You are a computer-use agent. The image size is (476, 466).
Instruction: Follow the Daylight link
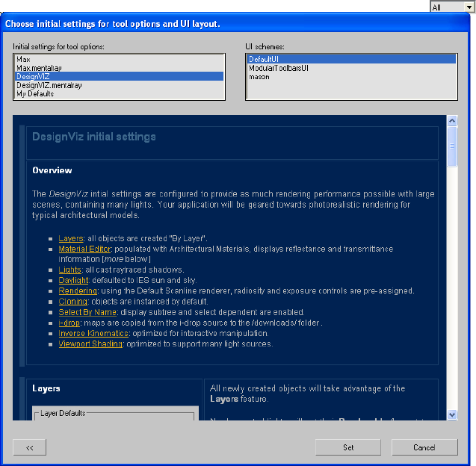[73, 280]
